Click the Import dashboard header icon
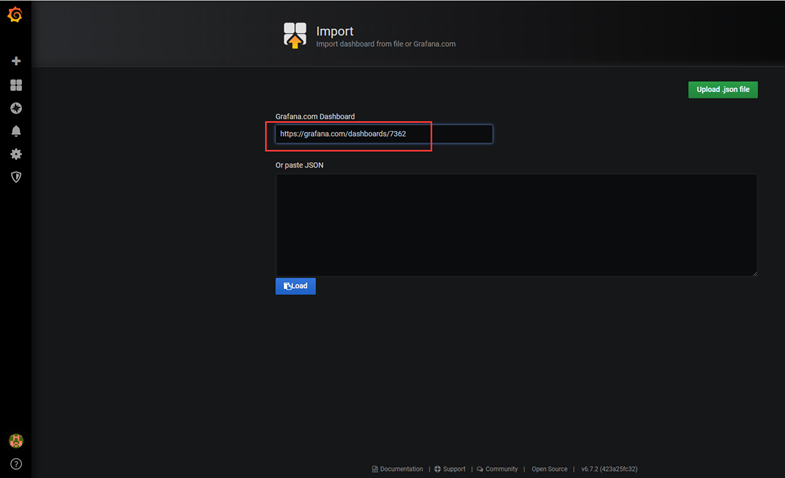785x478 pixels. pos(295,36)
